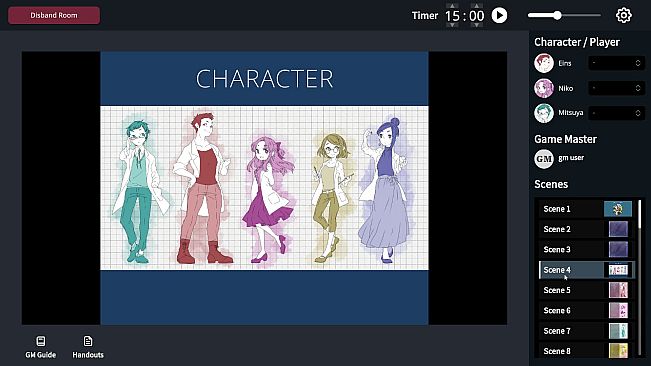Start the timer with the play button
Image resolution: width=651 pixels, height=366 pixels.
pos(499,15)
